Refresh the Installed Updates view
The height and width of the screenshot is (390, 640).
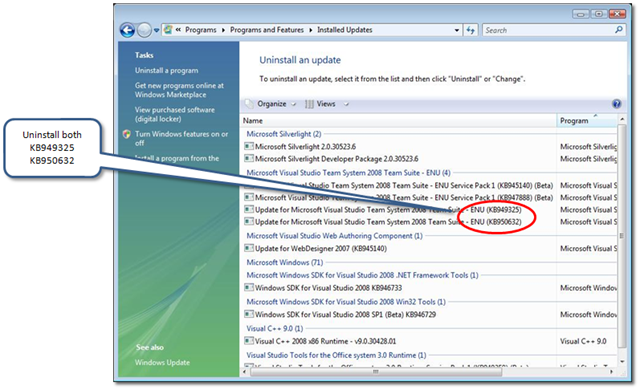pos(471,30)
